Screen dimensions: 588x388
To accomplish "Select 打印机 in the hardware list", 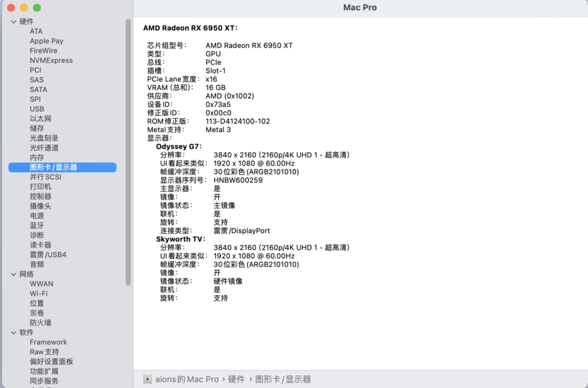I will point(41,187).
